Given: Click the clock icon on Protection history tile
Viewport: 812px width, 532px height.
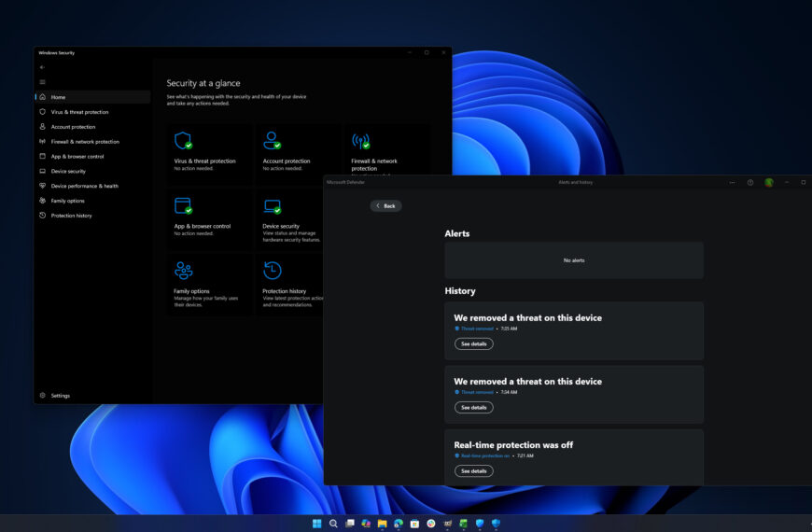Looking at the screenshot, I should tap(273, 271).
